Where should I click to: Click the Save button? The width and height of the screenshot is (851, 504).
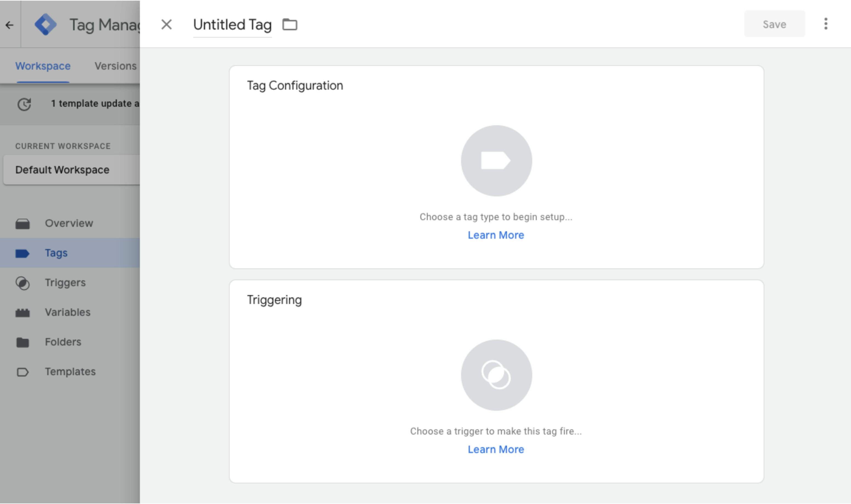pos(774,24)
